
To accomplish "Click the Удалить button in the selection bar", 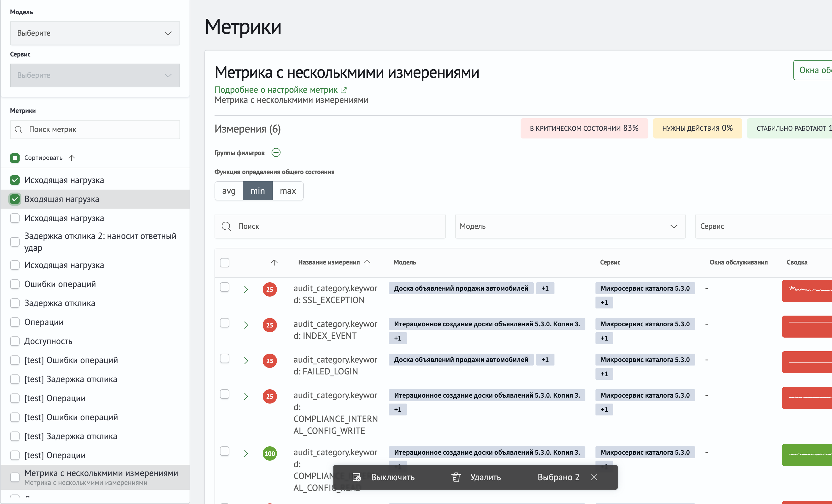I will click(x=476, y=477).
